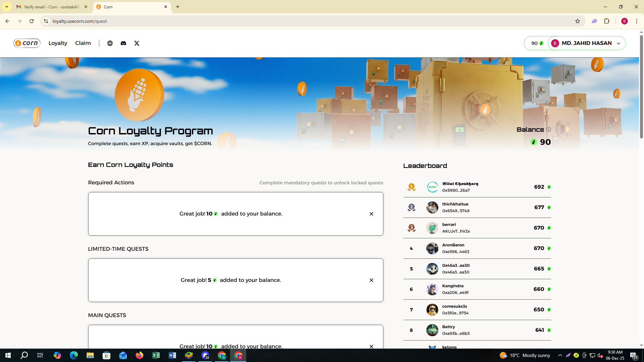Open the Chrome three-dot menu

tap(636, 21)
